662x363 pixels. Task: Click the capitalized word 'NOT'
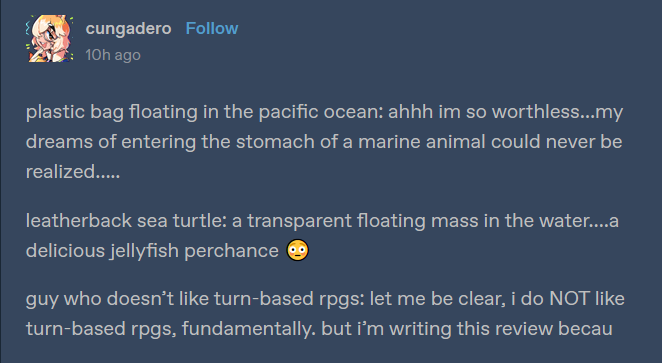tap(569, 299)
